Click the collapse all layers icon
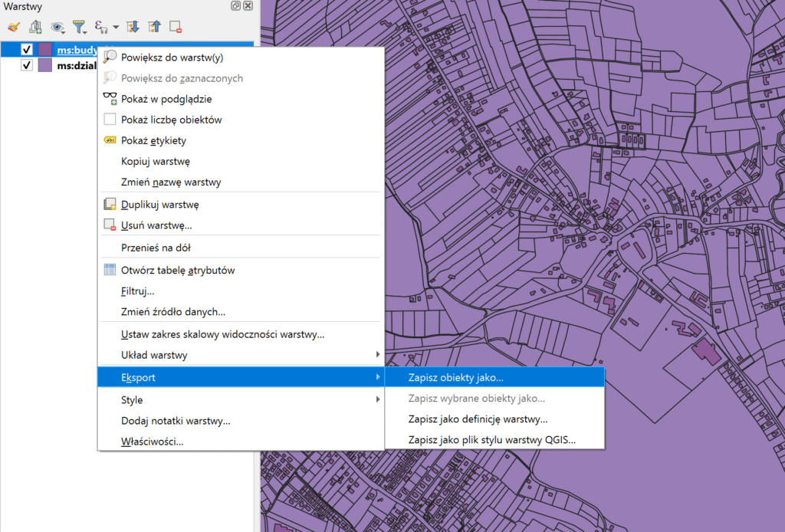This screenshot has height=532, width=785. click(154, 27)
